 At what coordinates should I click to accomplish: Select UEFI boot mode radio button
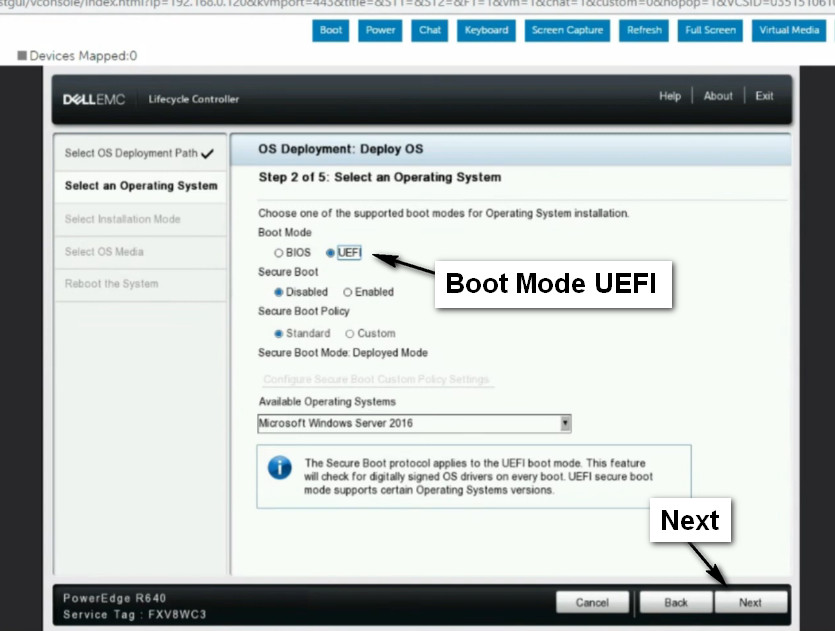330,253
